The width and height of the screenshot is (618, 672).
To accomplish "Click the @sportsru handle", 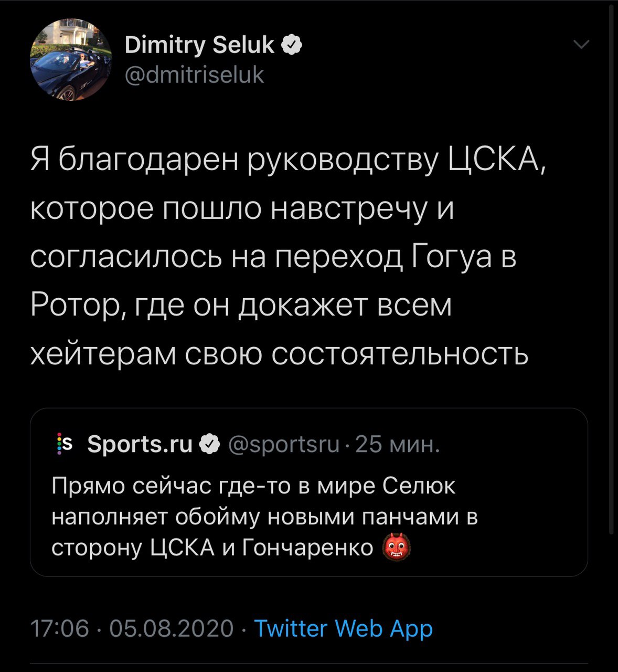I will pyautogui.click(x=284, y=445).
